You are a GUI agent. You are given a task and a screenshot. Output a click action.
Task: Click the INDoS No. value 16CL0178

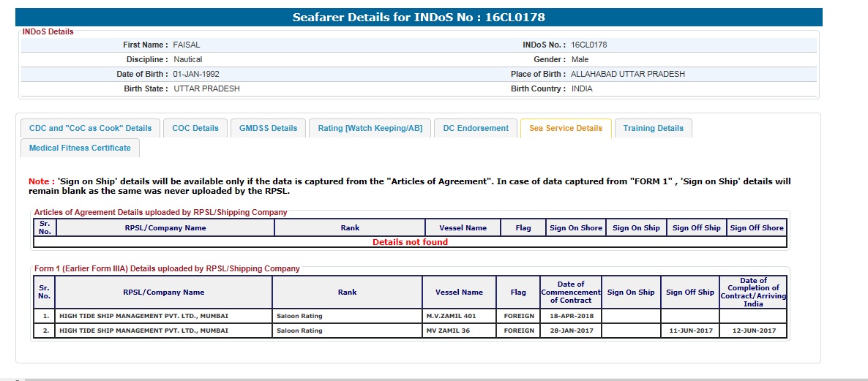(x=588, y=45)
